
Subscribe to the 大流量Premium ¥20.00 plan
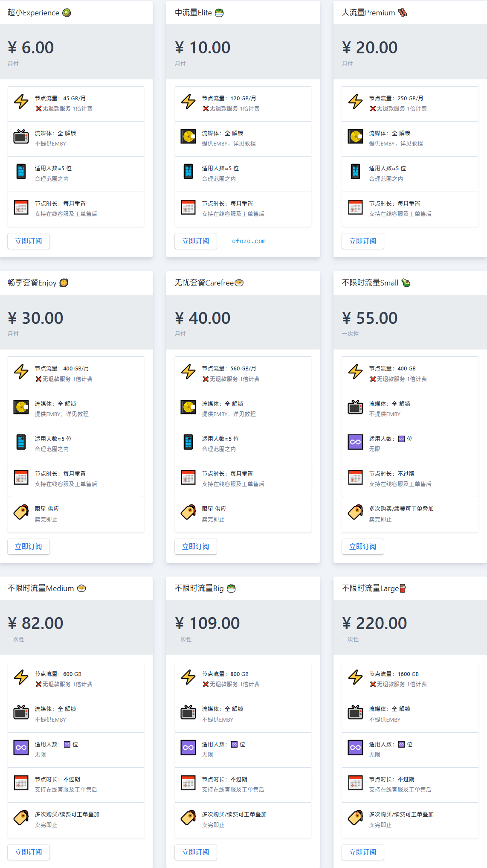(363, 241)
